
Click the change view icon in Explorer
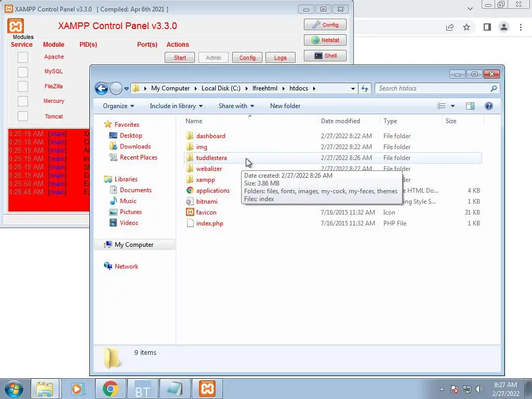442,106
